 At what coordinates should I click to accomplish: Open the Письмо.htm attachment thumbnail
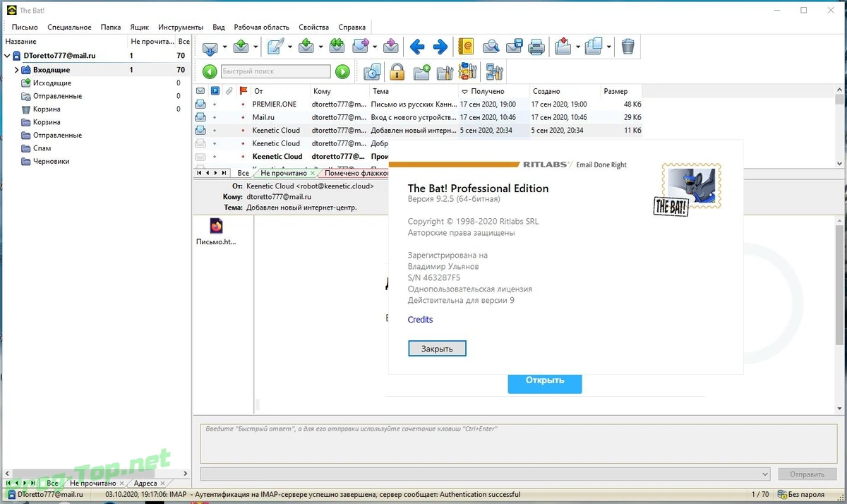[x=216, y=232]
